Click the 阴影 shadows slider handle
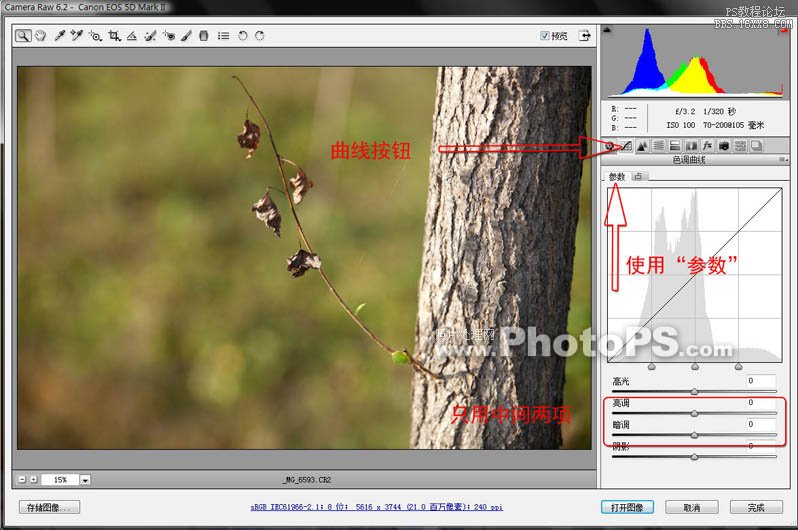The image size is (798, 530). point(694,457)
